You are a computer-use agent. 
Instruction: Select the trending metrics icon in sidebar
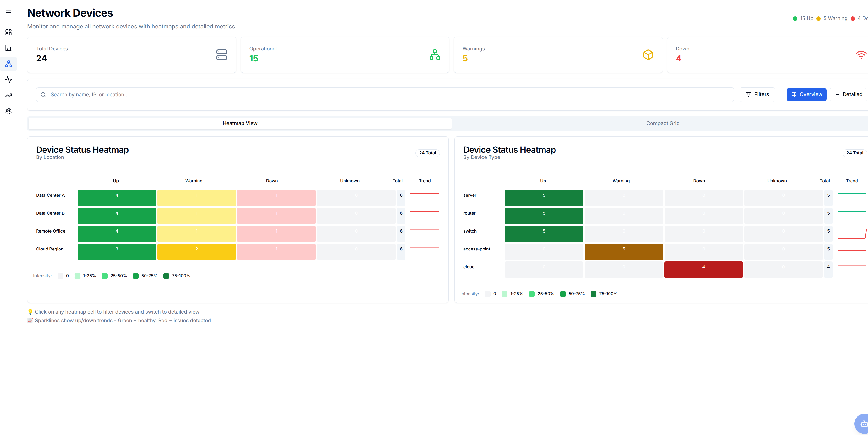pos(8,95)
